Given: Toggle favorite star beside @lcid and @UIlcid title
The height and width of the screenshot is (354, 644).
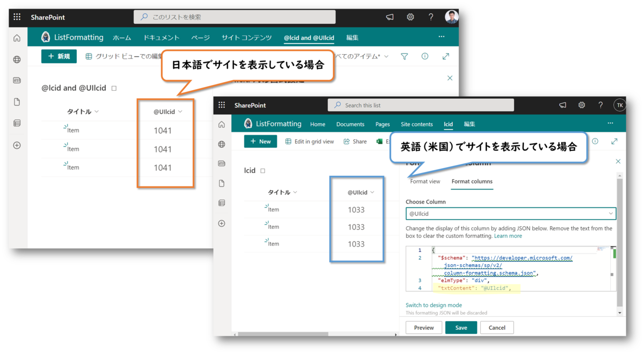Looking at the screenshot, I should (x=114, y=88).
